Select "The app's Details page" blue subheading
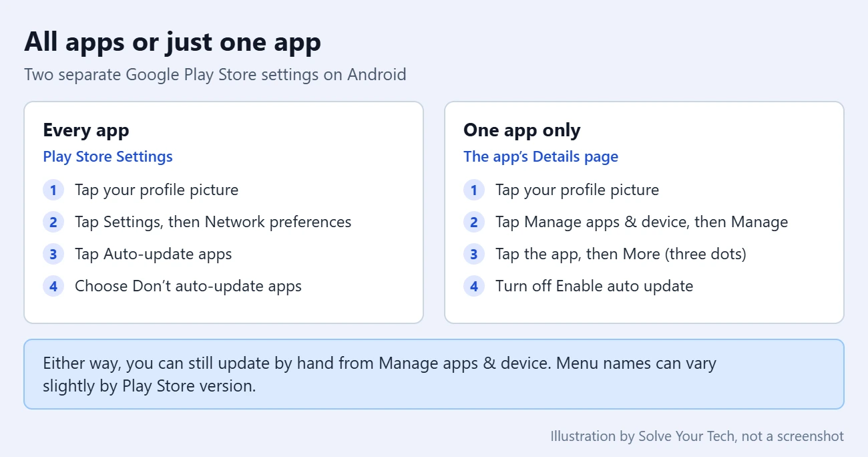This screenshot has width=868, height=457. (x=541, y=156)
